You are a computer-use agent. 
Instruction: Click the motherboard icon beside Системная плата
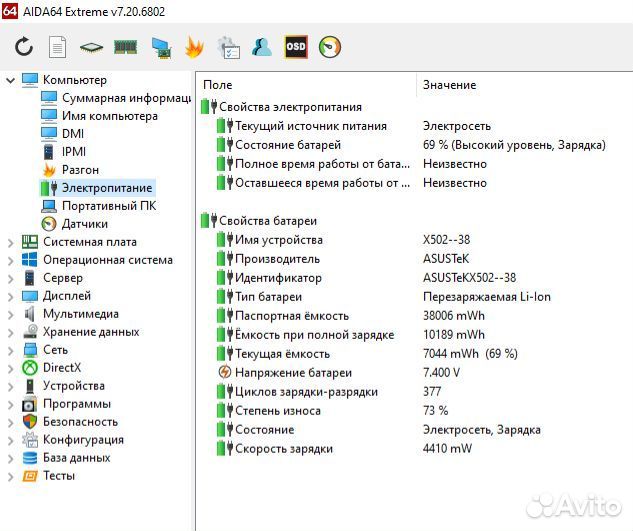[x=30, y=242]
